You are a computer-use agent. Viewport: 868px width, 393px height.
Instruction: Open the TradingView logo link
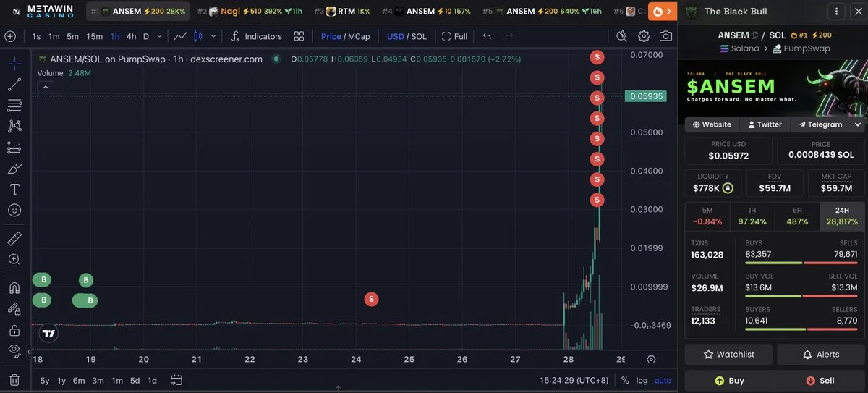click(x=48, y=334)
